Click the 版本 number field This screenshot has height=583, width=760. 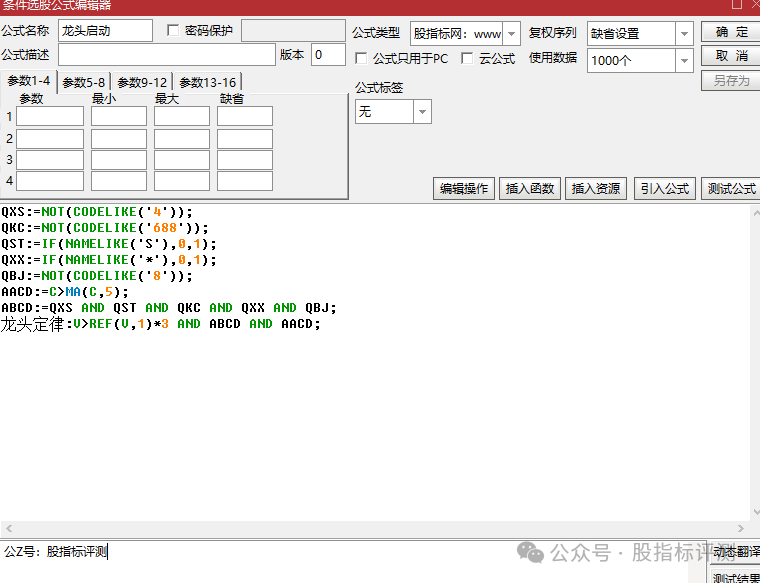[x=328, y=55]
